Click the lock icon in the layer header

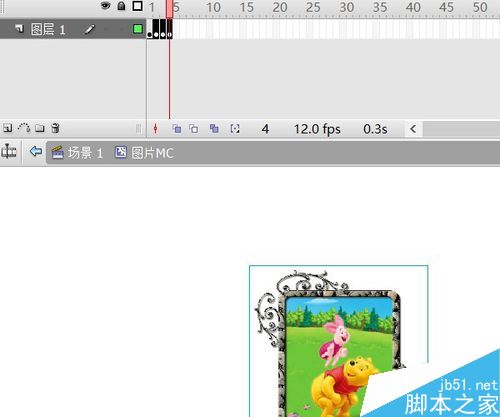(x=121, y=6)
